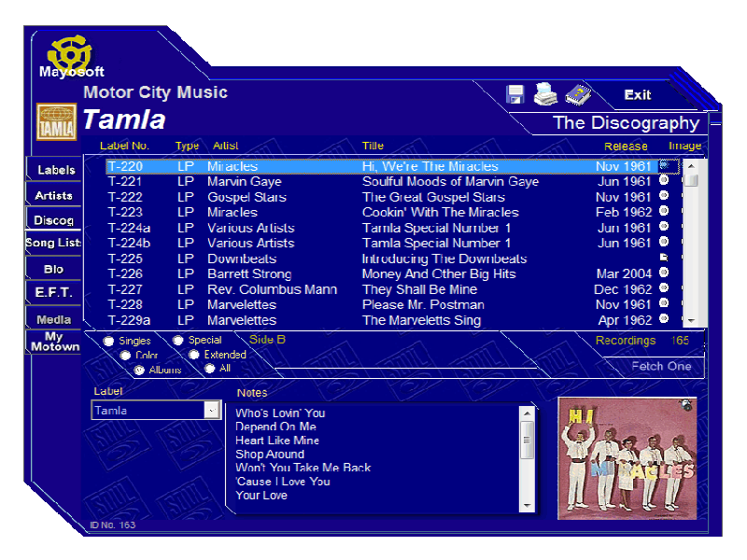This screenshot has width=747, height=560.
Task: Click the Miracles album cover thumbnail
Action: point(627,458)
